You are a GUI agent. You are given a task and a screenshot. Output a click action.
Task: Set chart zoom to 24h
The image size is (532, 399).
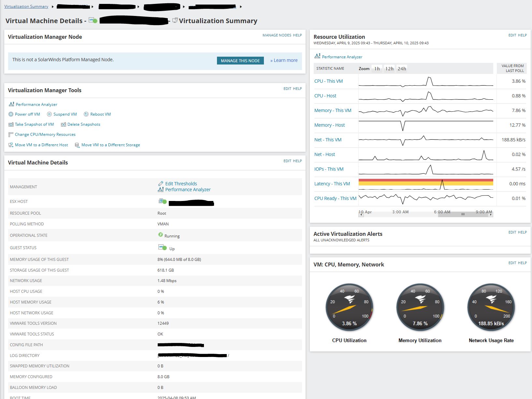click(x=402, y=69)
